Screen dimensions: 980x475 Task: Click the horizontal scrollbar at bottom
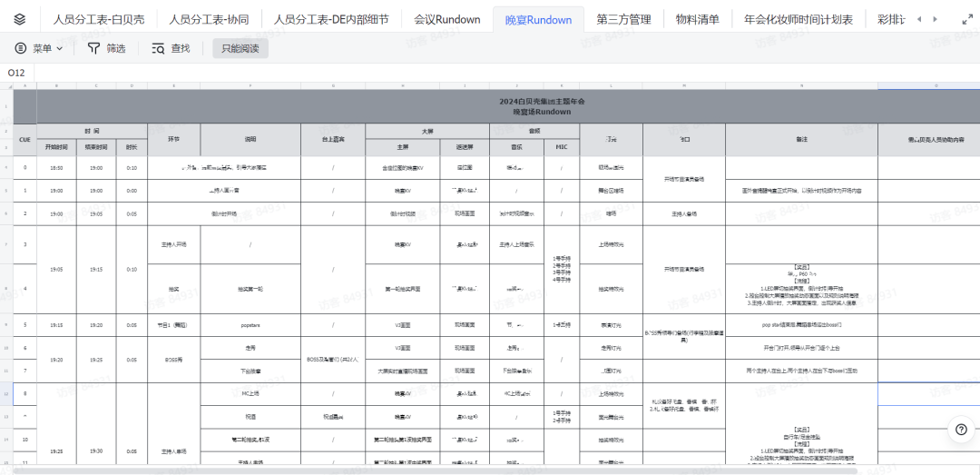click(437, 470)
